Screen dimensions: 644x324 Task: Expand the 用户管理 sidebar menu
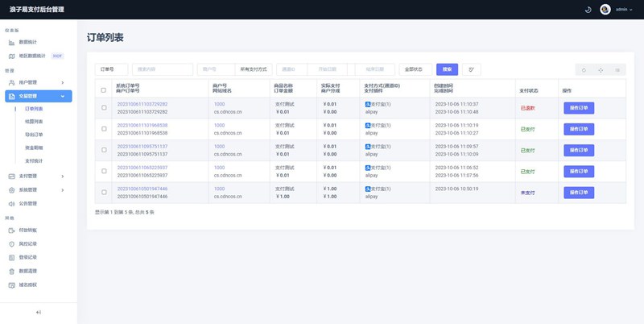[x=39, y=82]
